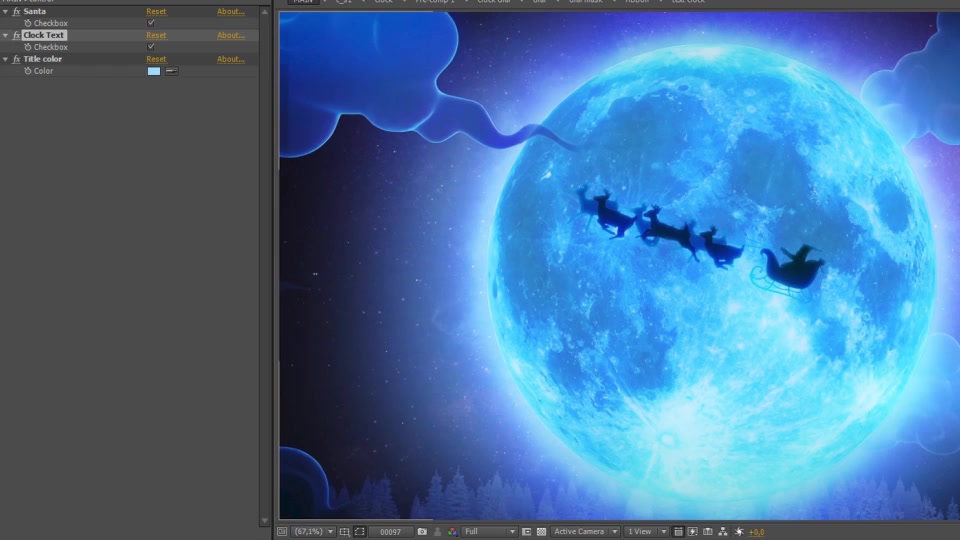The image size is (960, 540).
Task: Open the magnification dropdown showing 67,1%
Action: point(313,531)
